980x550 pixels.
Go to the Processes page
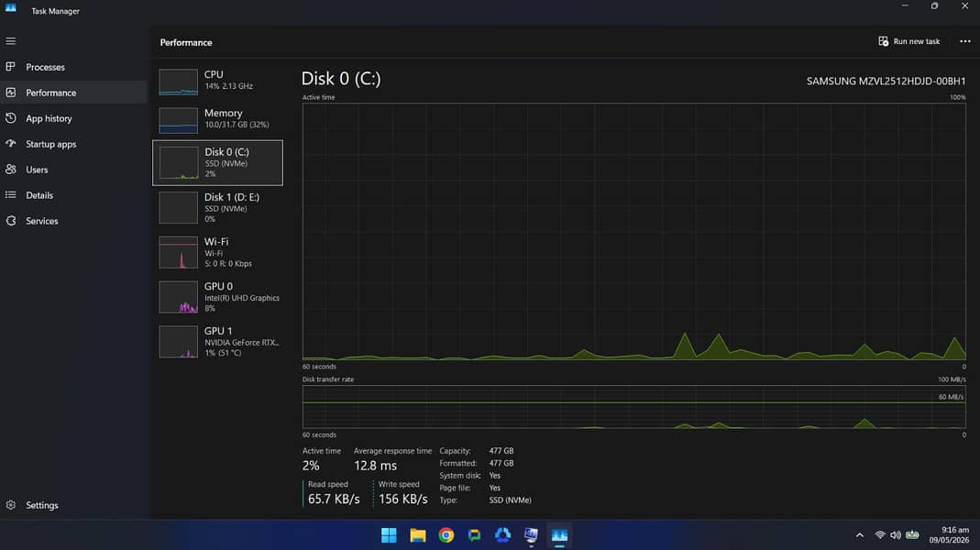pos(73,67)
